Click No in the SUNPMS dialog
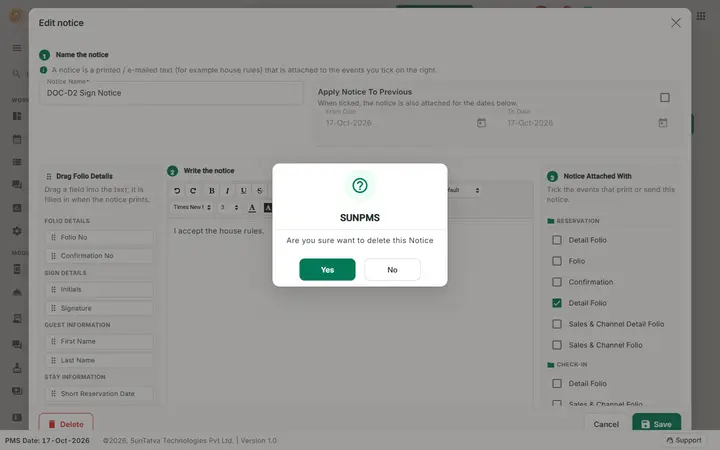The height and width of the screenshot is (450, 720). [392, 270]
